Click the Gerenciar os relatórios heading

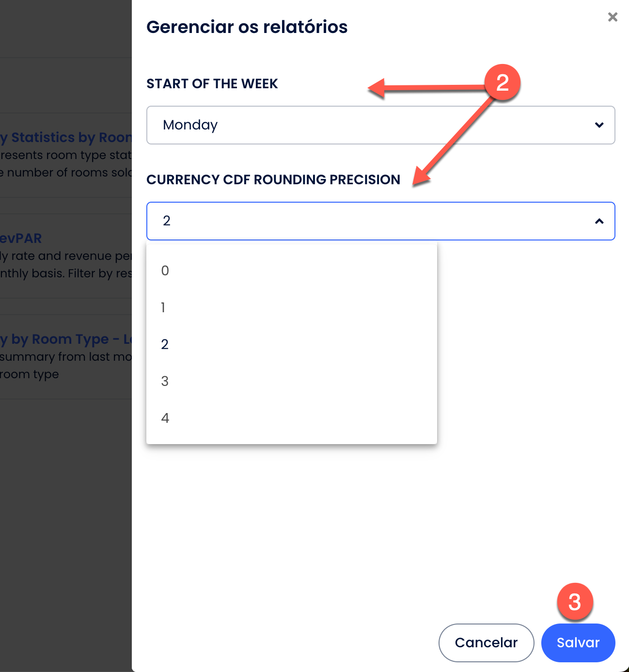247,27
